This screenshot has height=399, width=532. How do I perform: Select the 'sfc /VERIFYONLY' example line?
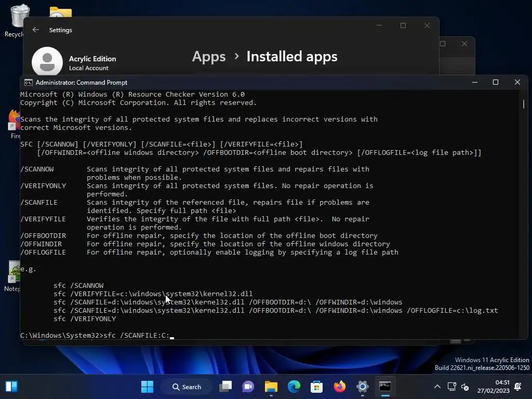tap(85, 319)
